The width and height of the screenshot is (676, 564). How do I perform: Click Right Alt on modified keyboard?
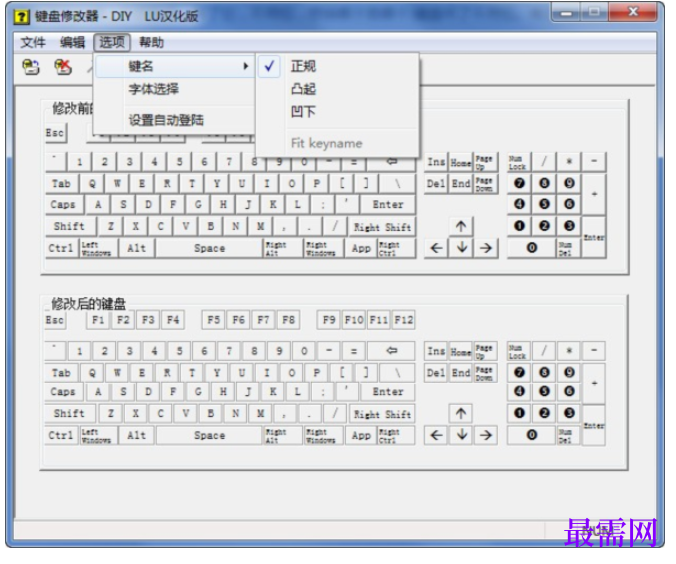tap(283, 436)
